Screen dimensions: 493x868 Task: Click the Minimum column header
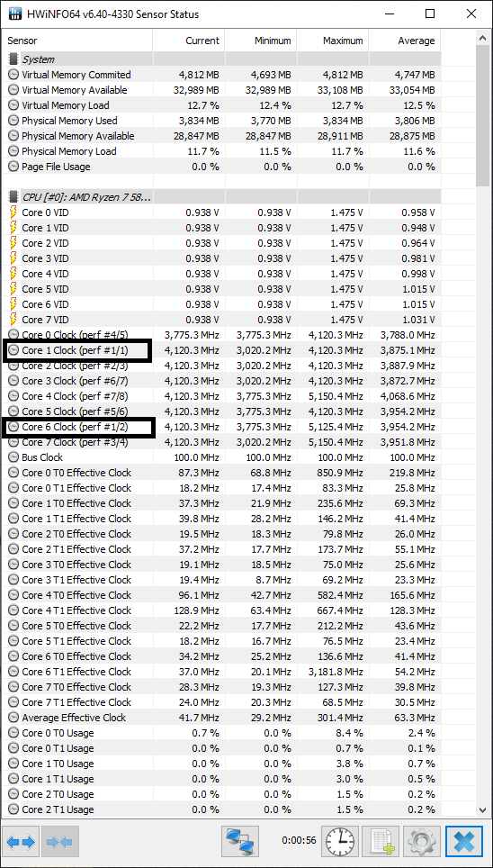(261, 41)
